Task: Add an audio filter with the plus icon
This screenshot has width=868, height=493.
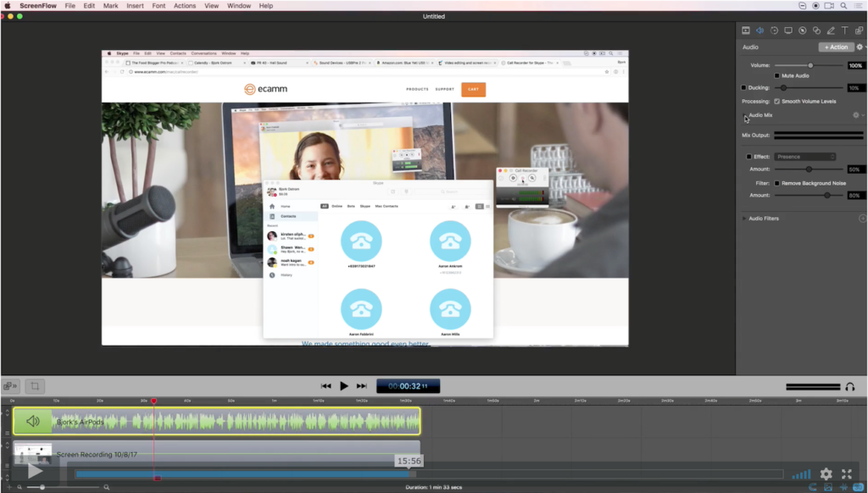Action: (x=862, y=219)
